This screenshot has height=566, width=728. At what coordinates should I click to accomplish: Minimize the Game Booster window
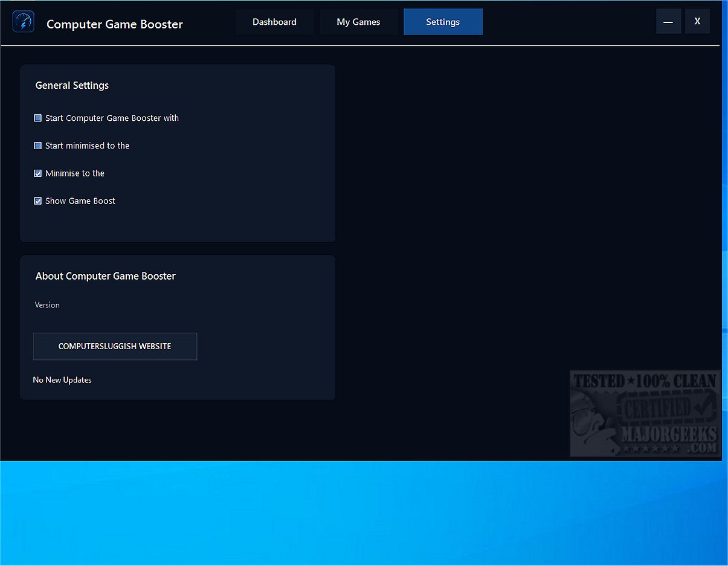coord(668,21)
